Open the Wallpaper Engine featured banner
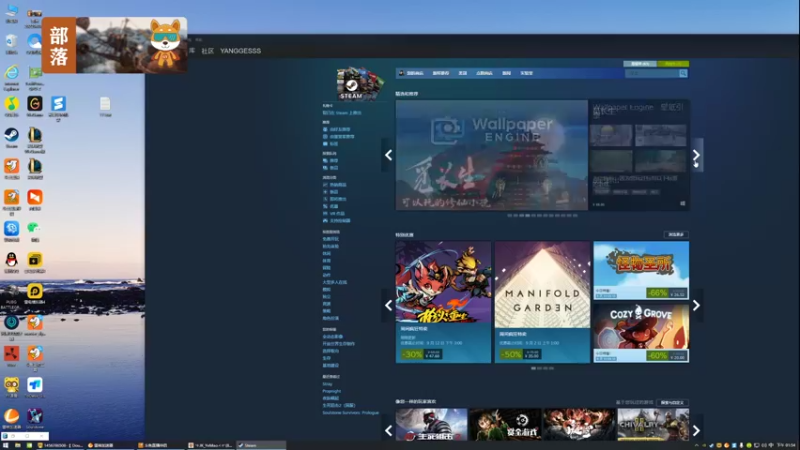The image size is (800, 450). tap(491, 155)
